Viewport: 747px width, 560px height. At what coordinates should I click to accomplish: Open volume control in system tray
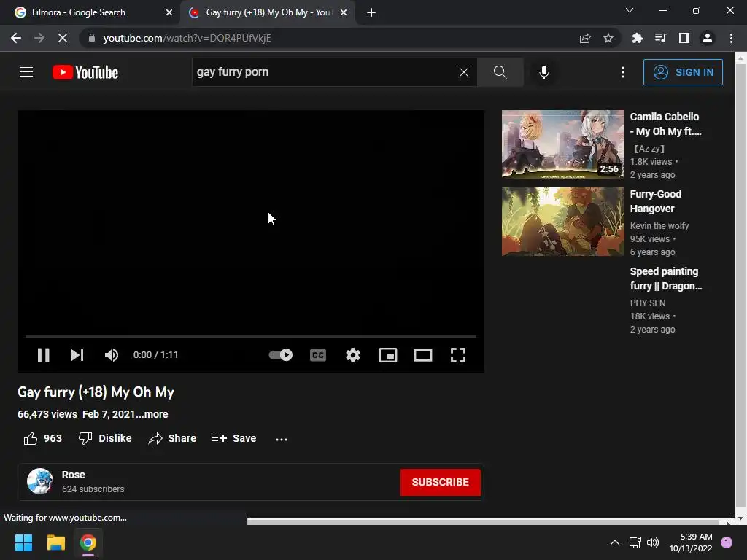[x=653, y=542]
